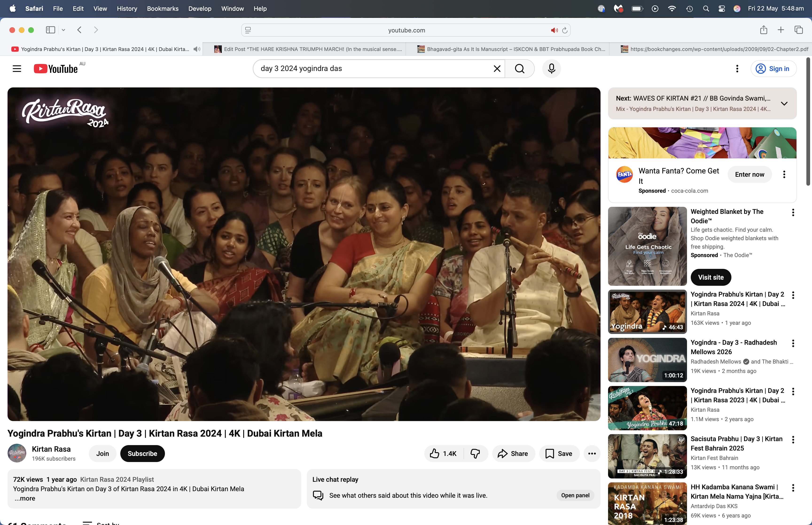This screenshot has height=525, width=812.
Task: Click the voice search microphone icon
Action: click(x=551, y=69)
